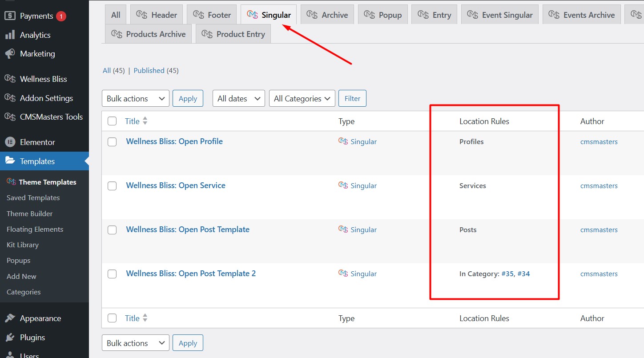The image size is (644, 358).
Task: Click the icon on Product Entry tab
Action: 207,34
